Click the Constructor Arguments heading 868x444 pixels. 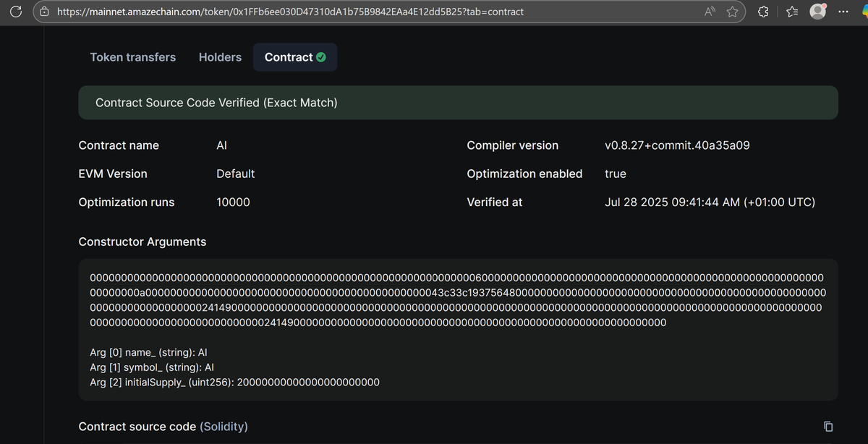click(142, 242)
